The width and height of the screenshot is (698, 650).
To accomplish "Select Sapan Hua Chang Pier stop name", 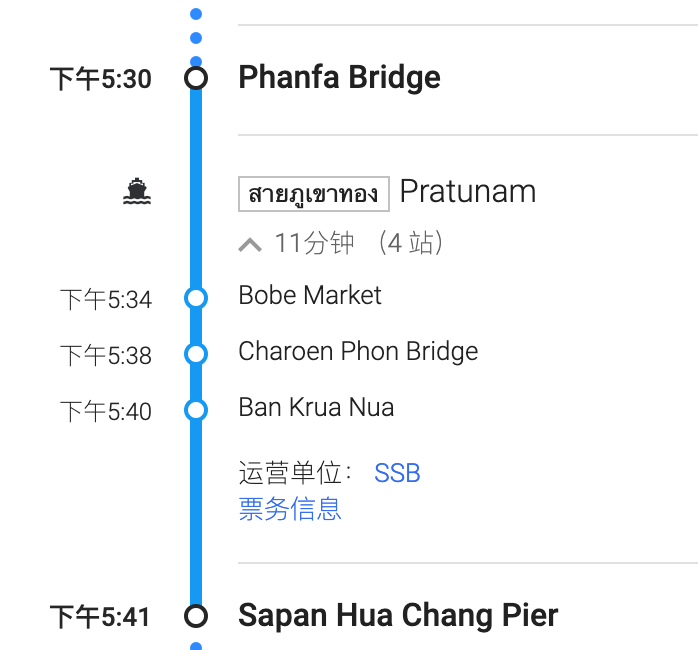I will coord(398,615).
